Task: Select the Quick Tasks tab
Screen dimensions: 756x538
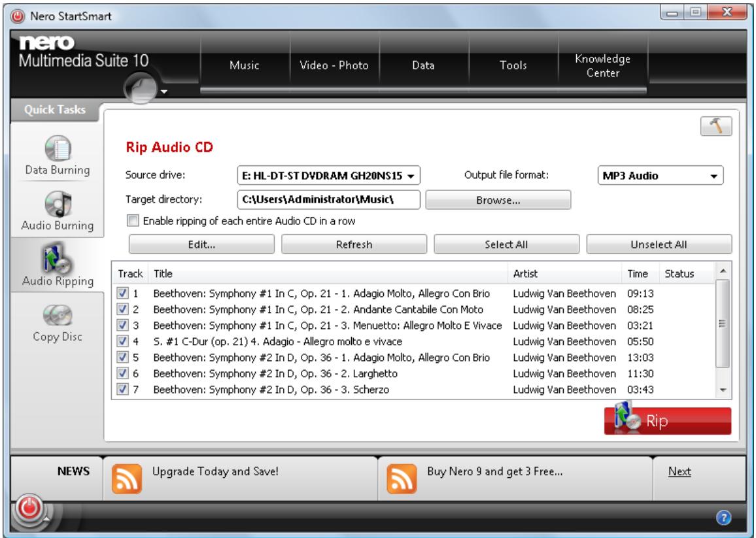Action: coord(55,110)
